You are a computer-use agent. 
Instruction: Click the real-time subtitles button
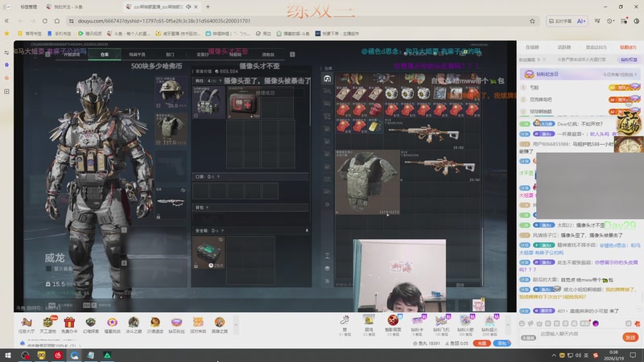coord(560,21)
